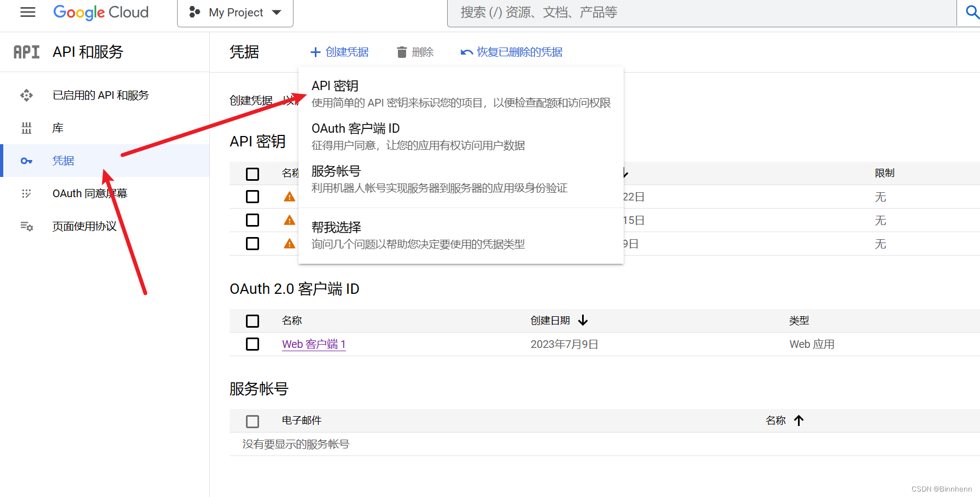The height and width of the screenshot is (497, 980).
Task: Click the Google Cloud logo
Action: click(101, 12)
